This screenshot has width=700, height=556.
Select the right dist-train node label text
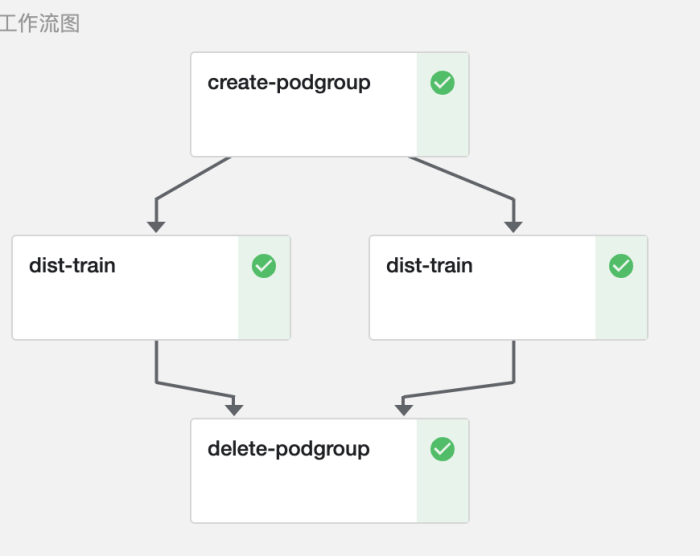click(429, 266)
